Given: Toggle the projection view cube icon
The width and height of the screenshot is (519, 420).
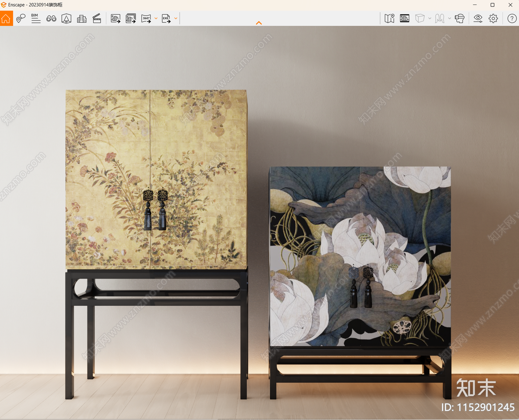Looking at the screenshot, I should click(x=420, y=19).
